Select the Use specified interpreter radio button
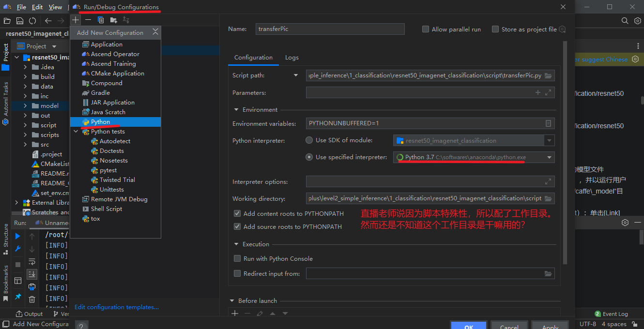 [x=309, y=157]
